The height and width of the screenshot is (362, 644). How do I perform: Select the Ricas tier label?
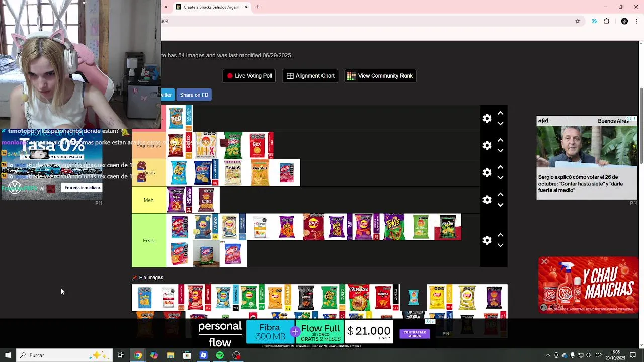(x=148, y=172)
